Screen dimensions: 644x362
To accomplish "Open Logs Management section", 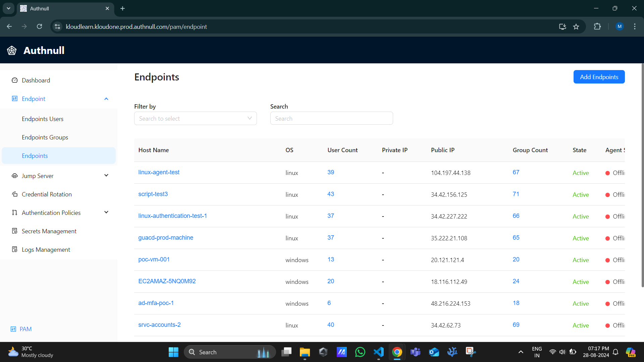I will 46,249.
